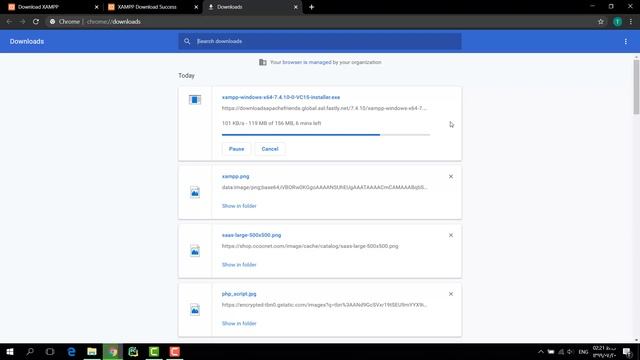Show xampp.png in folder
640x360 pixels.
click(239, 206)
